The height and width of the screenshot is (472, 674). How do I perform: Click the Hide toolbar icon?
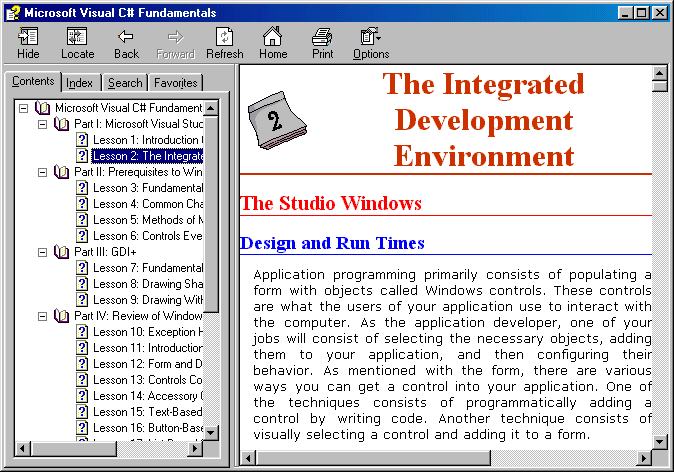coord(28,37)
